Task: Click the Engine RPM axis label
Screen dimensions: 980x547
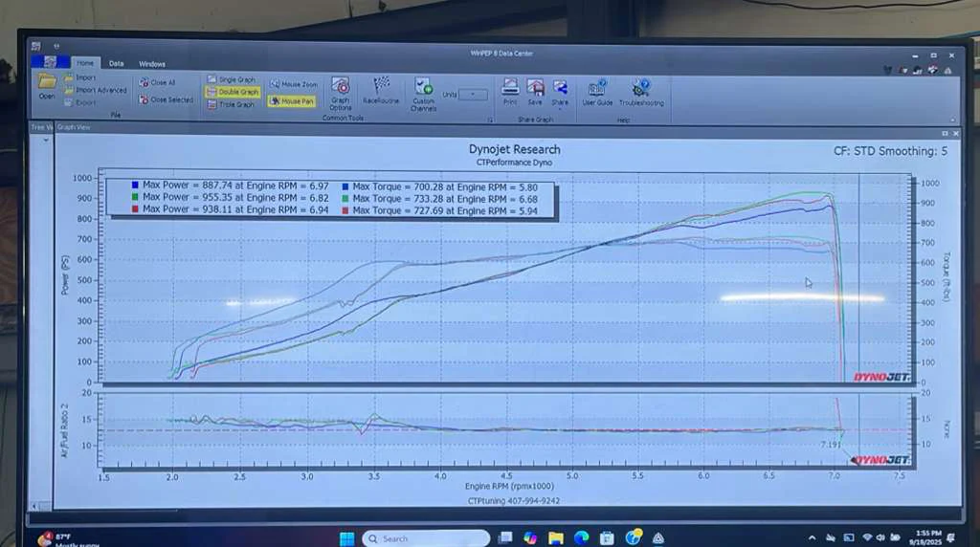Action: tap(509, 487)
